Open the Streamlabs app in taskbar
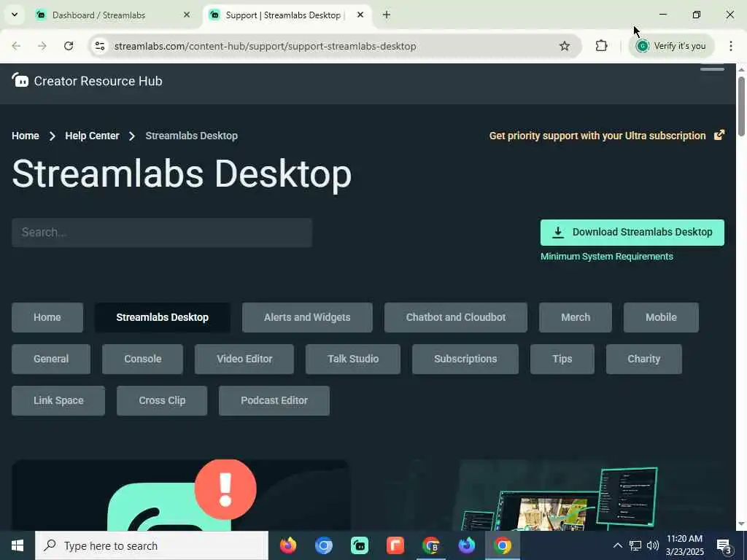Image resolution: width=747 pixels, height=560 pixels. (x=359, y=545)
